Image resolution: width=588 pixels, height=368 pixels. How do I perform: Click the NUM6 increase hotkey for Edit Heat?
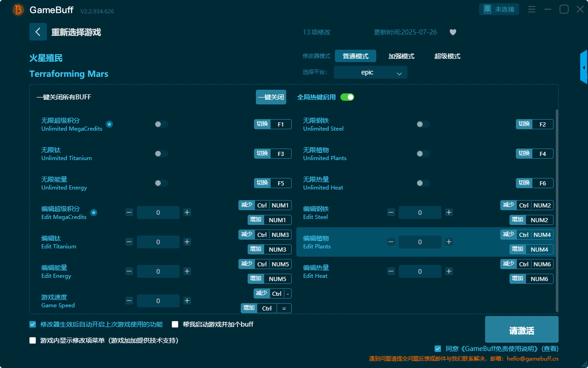[531, 279]
